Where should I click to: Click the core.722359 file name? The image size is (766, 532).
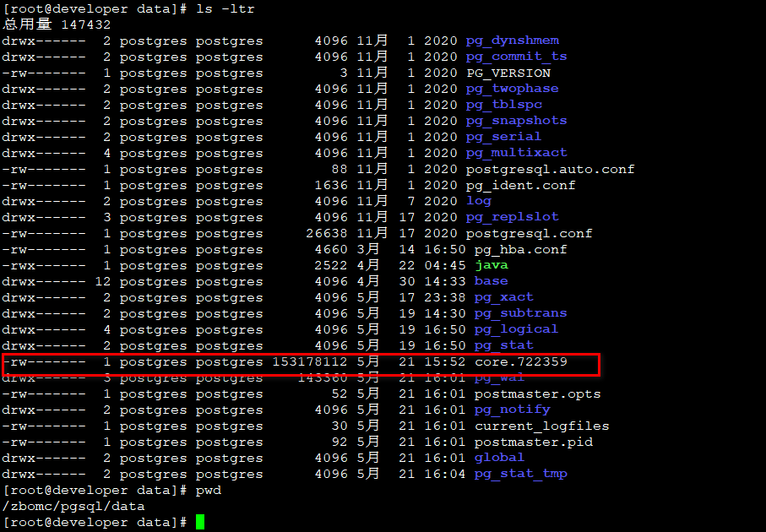pos(520,362)
